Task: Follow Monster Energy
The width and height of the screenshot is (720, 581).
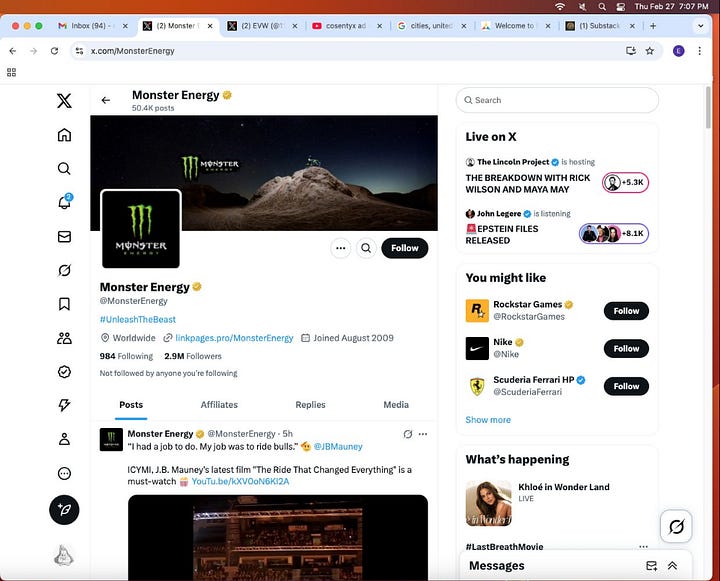Action: pyautogui.click(x=405, y=248)
